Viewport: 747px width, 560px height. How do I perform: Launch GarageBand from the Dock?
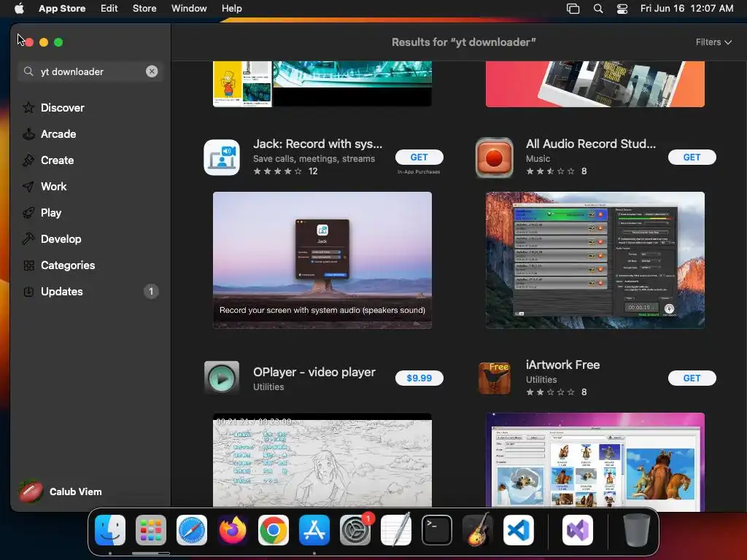[x=477, y=530]
